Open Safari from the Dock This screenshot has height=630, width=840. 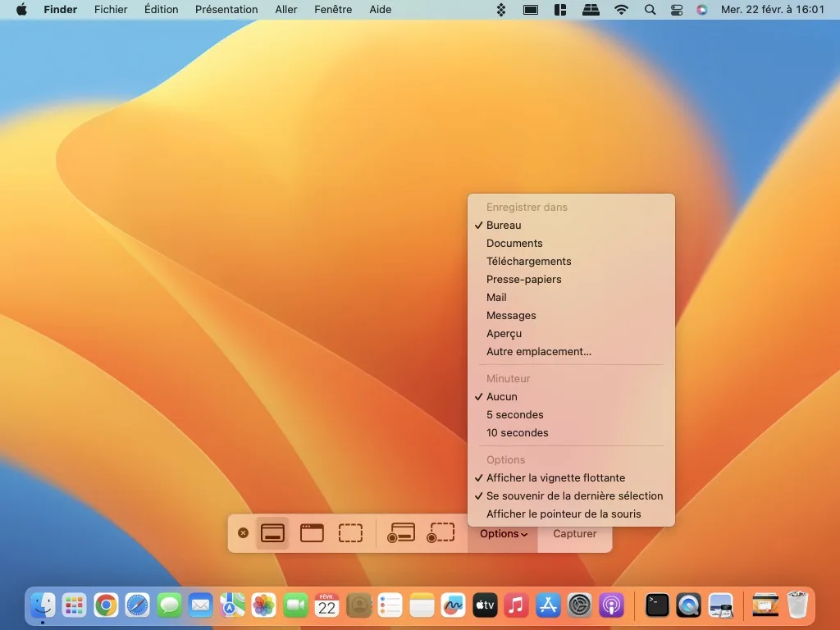137,605
